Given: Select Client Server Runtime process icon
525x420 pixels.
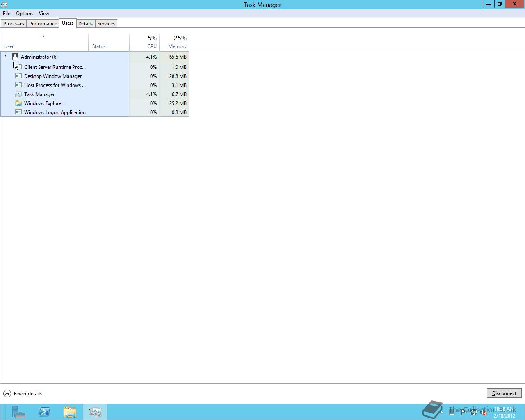Looking at the screenshot, I should click(x=18, y=67).
